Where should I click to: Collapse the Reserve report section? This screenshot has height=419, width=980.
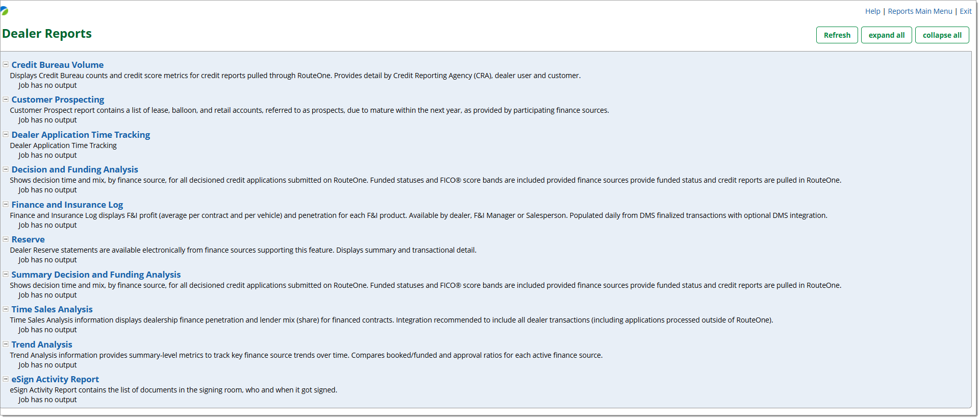point(6,239)
